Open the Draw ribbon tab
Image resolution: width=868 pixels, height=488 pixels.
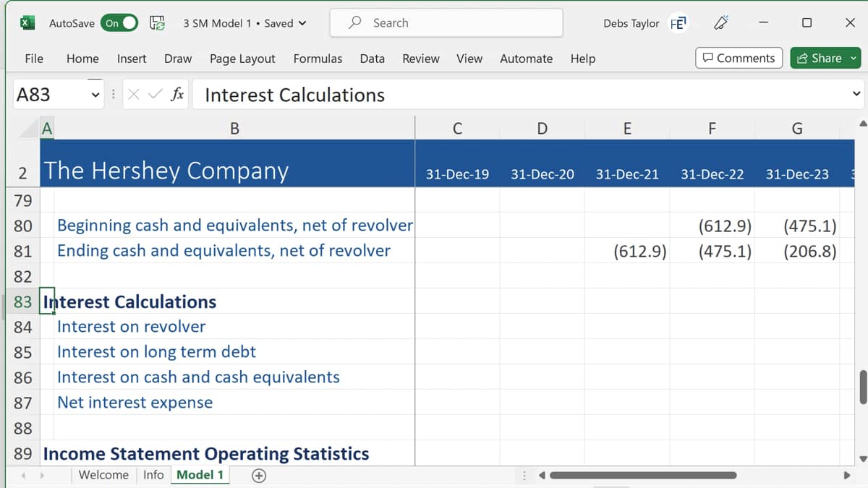[x=178, y=59]
